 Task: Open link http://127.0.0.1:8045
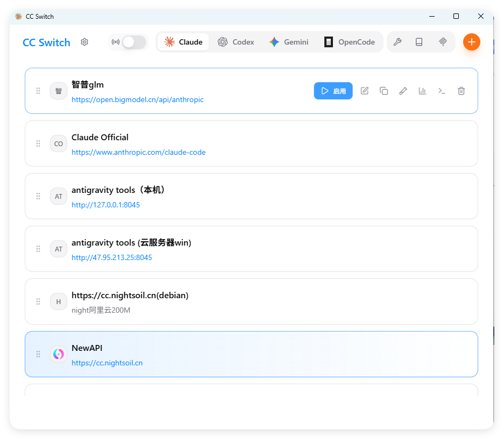pos(106,205)
